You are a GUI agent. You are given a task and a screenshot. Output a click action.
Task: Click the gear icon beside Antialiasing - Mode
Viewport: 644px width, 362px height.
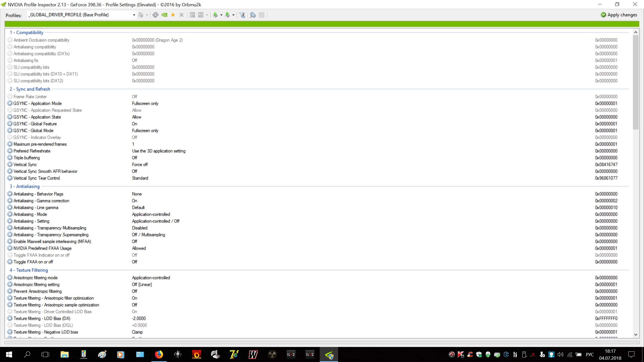tap(10, 214)
